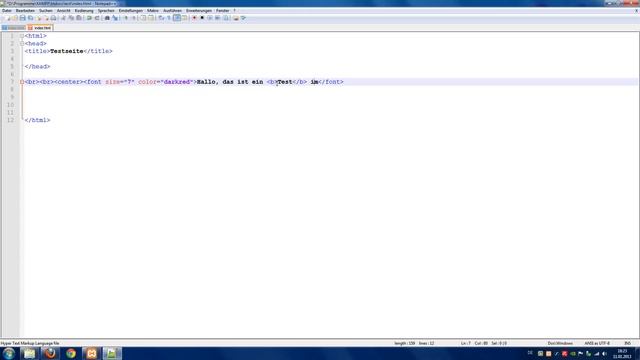The height and width of the screenshot is (360, 640).
Task: Click the Run Macro Multiple Times icon
Action: pos(218,18)
